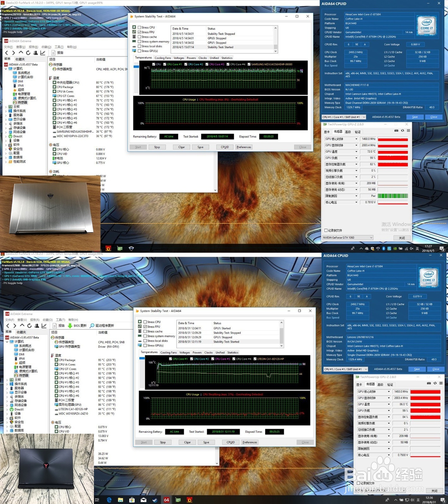
Task: Click Preferences in test with elapsed 00:25:25
Action: (250, 442)
